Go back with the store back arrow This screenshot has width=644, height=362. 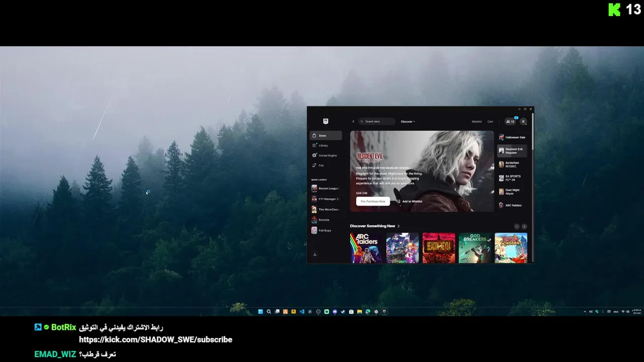click(x=353, y=121)
